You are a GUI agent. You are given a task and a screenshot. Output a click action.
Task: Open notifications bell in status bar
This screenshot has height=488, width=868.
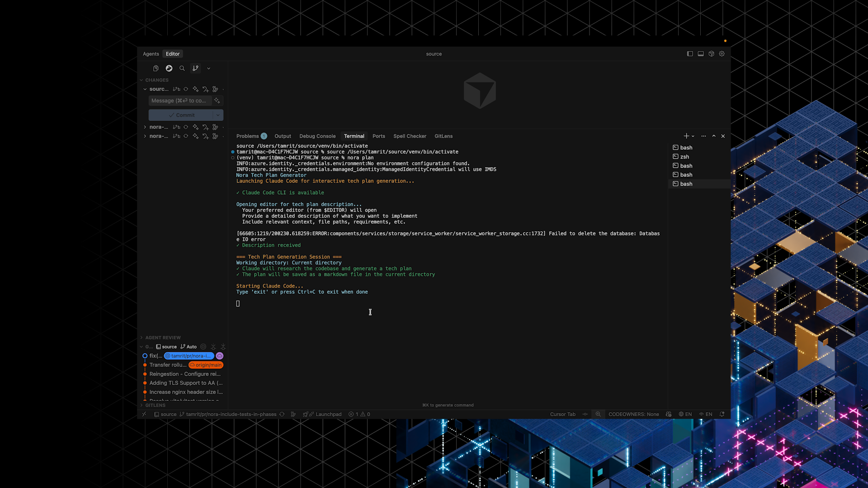[722, 414]
